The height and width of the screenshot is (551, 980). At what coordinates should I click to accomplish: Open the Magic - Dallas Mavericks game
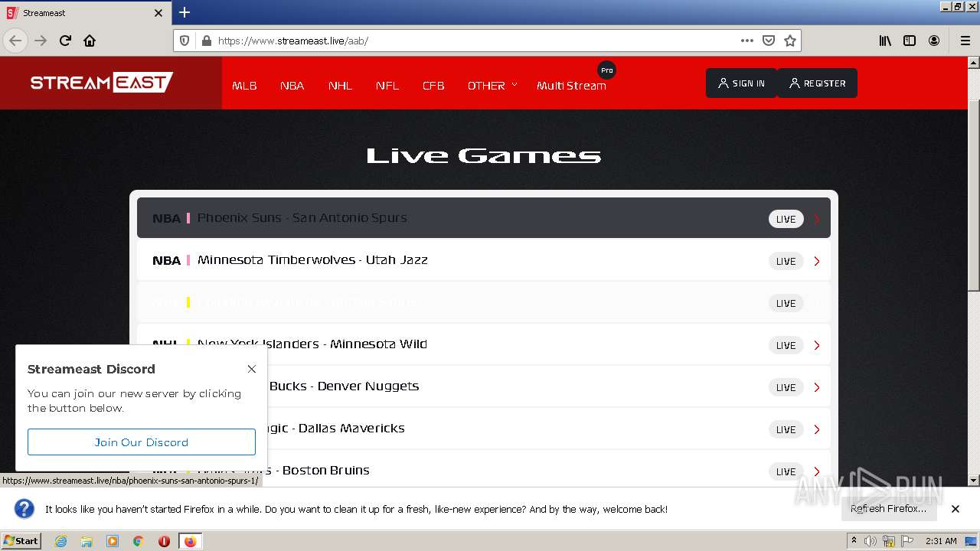click(x=484, y=429)
